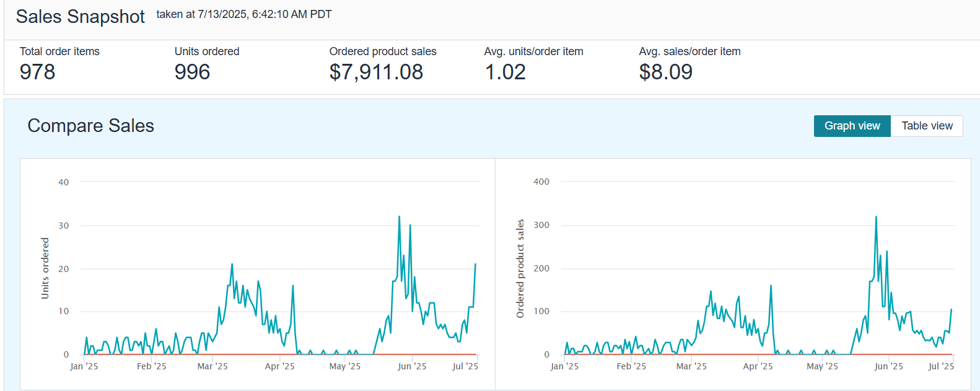Click the snapshot taken timestamp text
Screen dimensions: 980x391
243,14
